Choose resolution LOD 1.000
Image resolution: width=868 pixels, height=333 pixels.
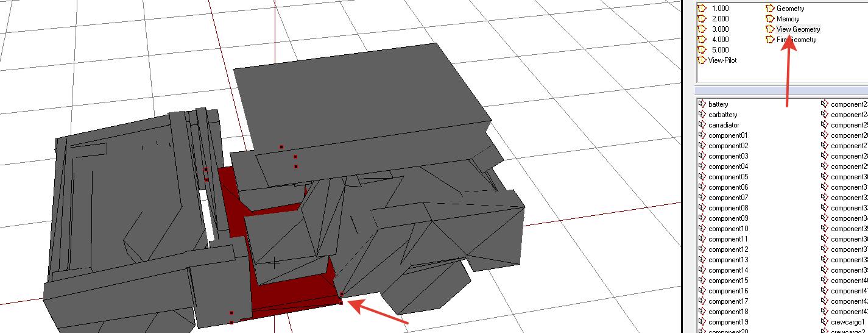click(719, 9)
